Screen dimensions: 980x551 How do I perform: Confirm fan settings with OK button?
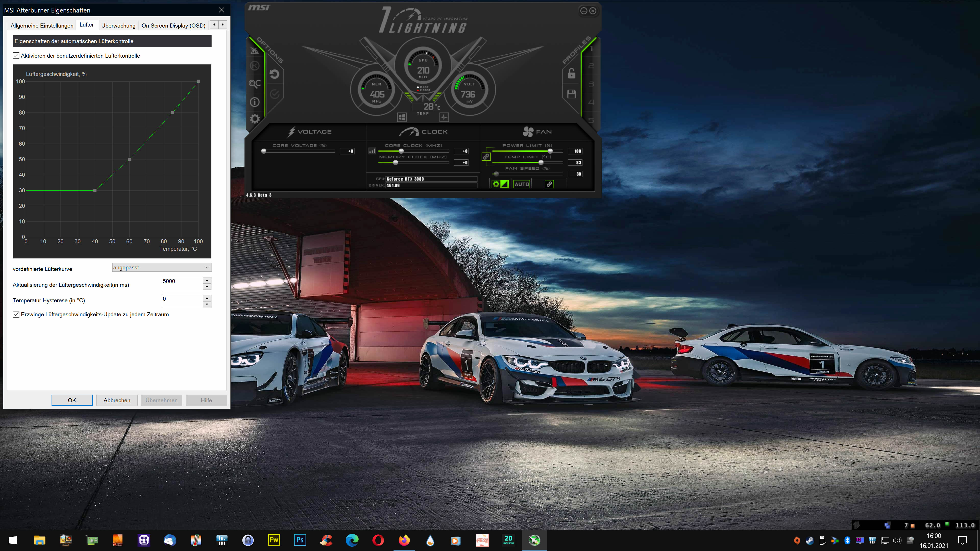pyautogui.click(x=72, y=400)
